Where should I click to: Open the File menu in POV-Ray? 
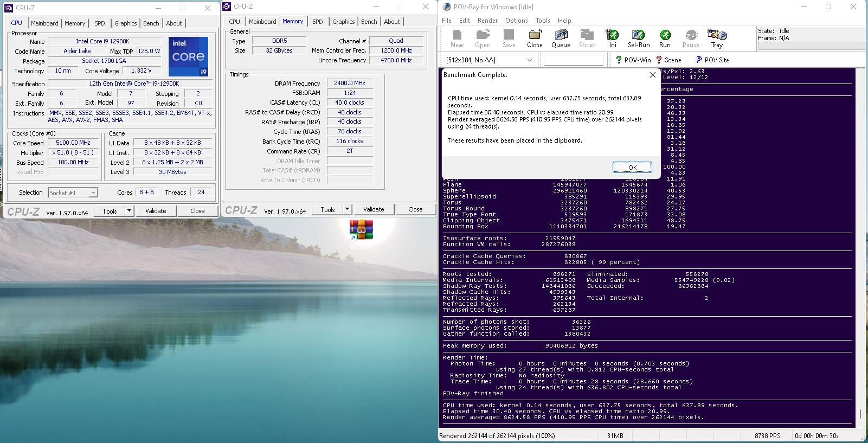[x=447, y=21]
